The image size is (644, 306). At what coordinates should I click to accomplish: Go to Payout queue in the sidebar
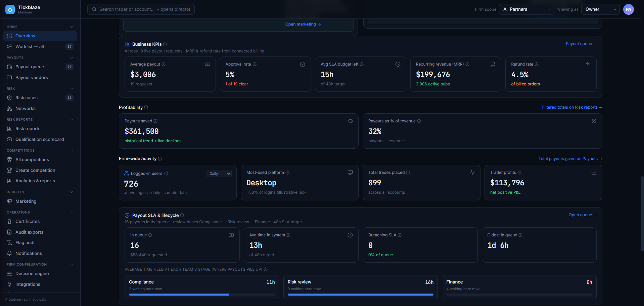(x=40, y=67)
